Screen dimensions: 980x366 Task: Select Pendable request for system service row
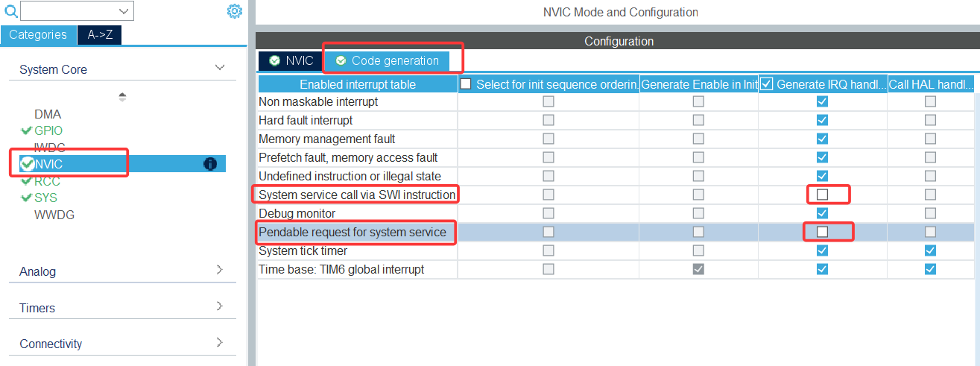(x=616, y=232)
